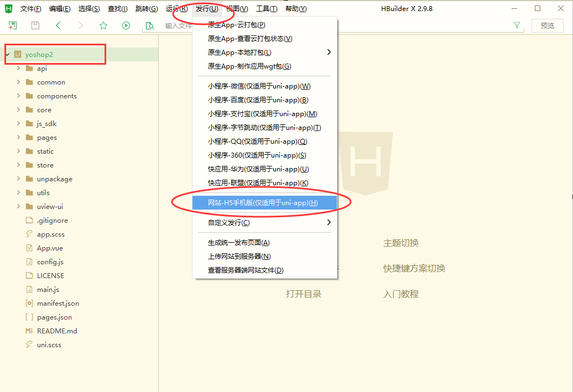Click the utils folder icon
573x392 pixels.
[30, 192]
